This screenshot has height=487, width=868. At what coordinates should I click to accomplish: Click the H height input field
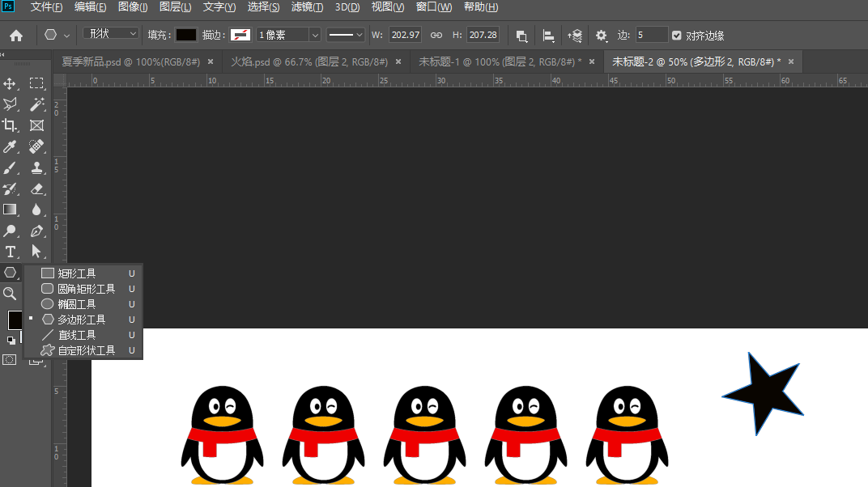(483, 35)
